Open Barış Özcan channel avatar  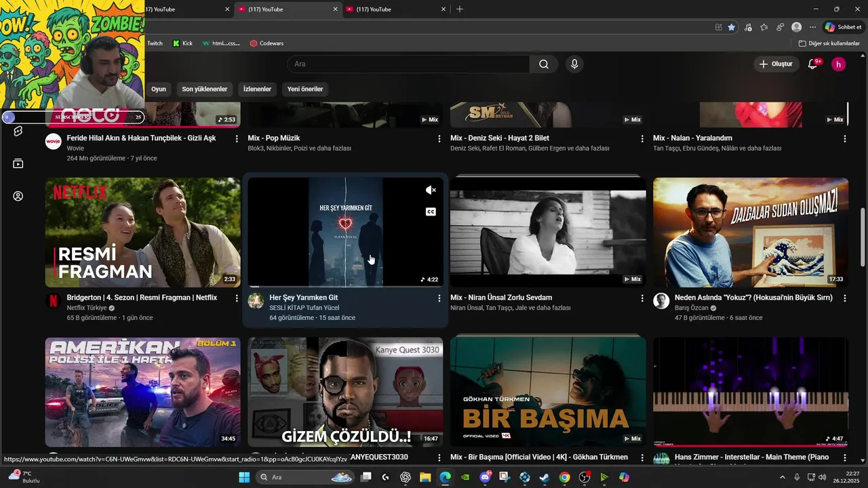click(661, 301)
